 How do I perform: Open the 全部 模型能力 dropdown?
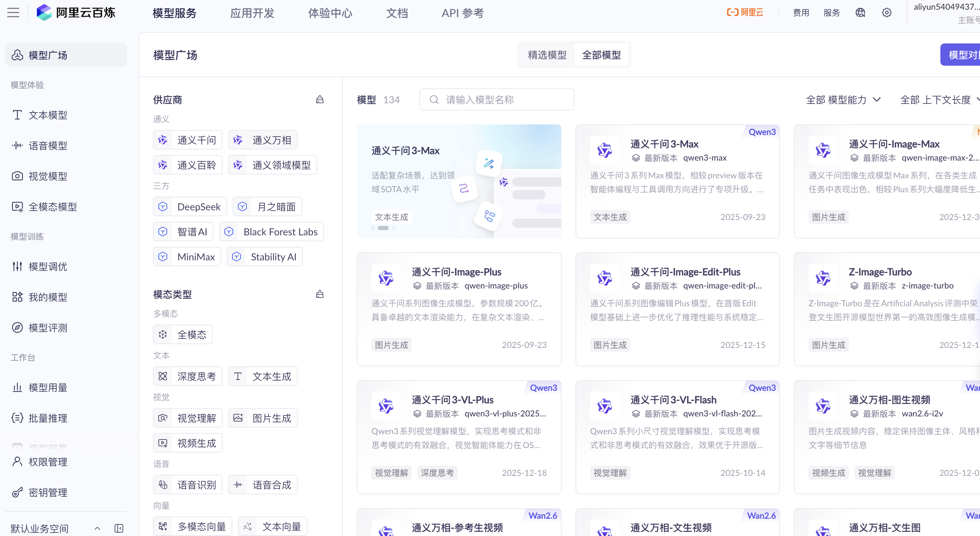[843, 100]
